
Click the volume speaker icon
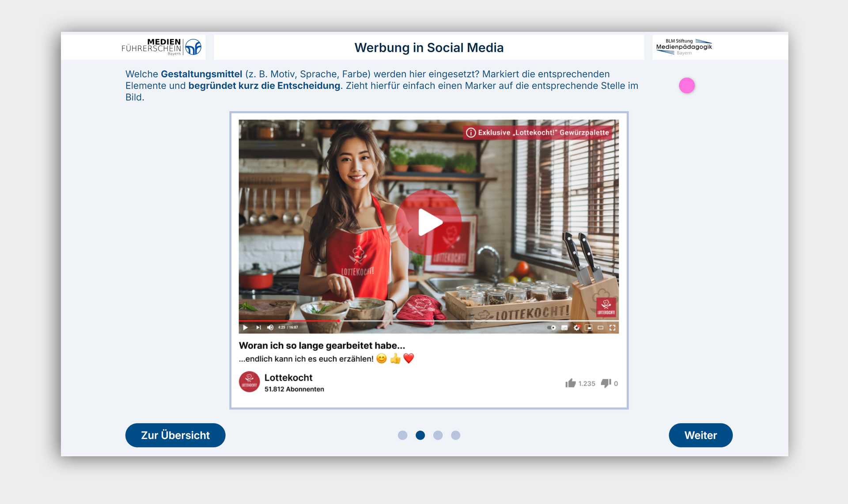270,327
